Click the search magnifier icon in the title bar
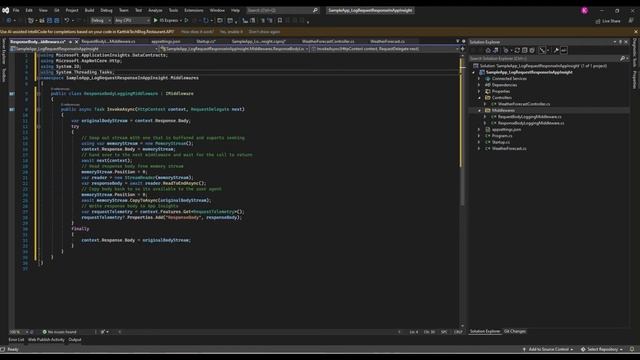The height and width of the screenshot is (360, 640). point(315,10)
